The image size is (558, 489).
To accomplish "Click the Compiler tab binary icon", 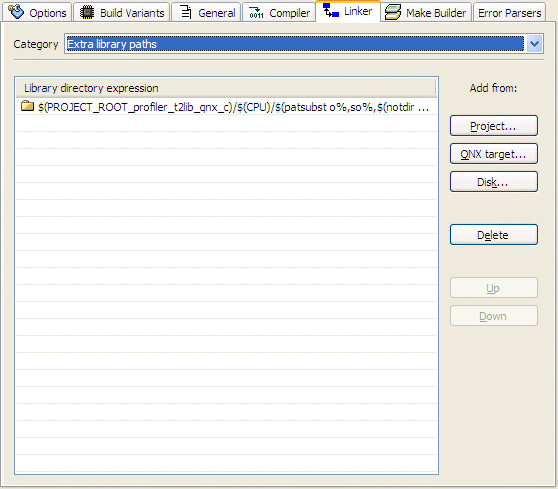I will tap(256, 13).
